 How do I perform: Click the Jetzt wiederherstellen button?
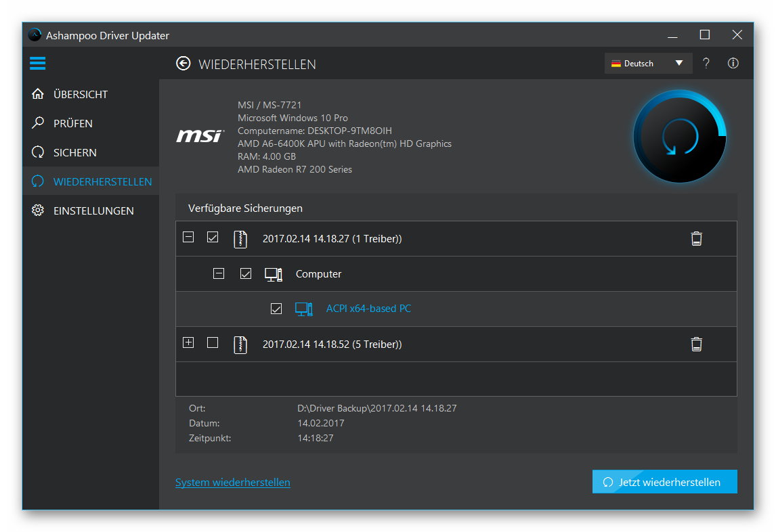pos(664,482)
